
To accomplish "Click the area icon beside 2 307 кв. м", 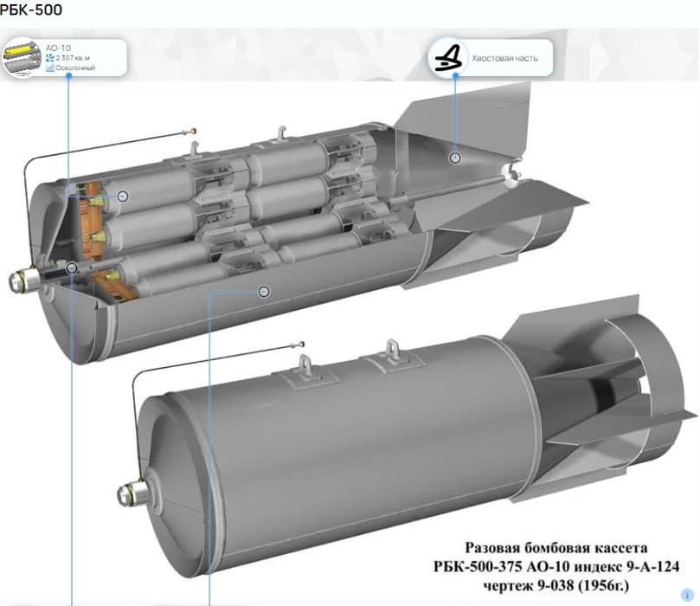I will [x=50, y=58].
